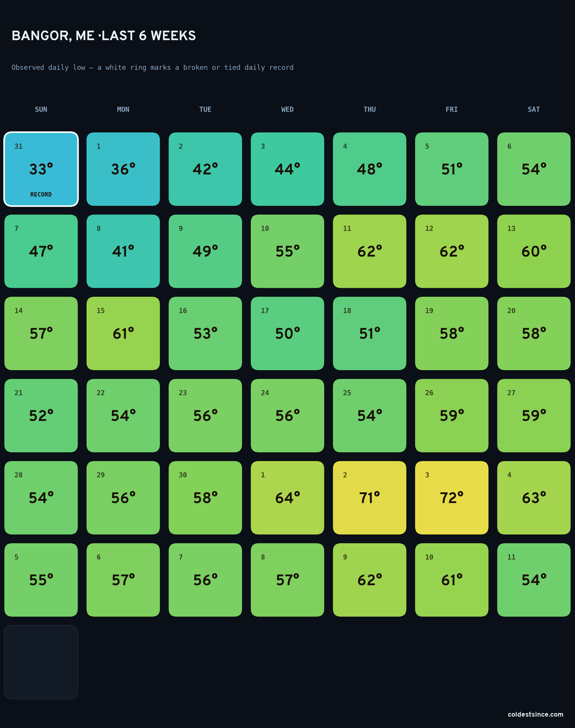Click the empty placeholder tile in the last row
Viewport: 575px width, 728px height.
pyautogui.click(x=41, y=662)
